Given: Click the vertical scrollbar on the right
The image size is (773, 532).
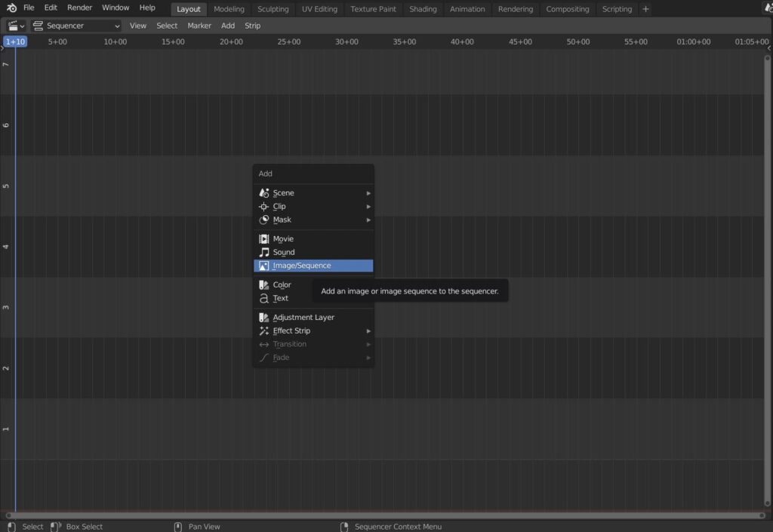Looking at the screenshot, I should [767, 281].
